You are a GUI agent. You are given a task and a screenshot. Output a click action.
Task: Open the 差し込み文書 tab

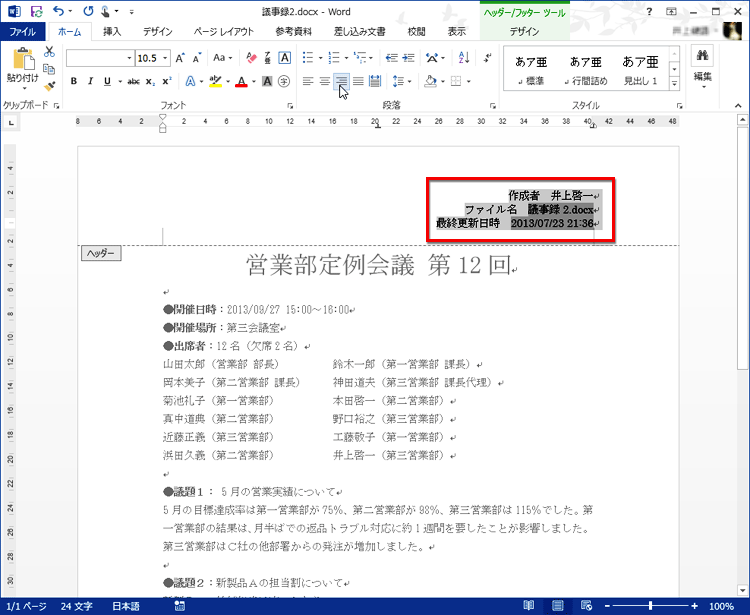click(x=359, y=32)
